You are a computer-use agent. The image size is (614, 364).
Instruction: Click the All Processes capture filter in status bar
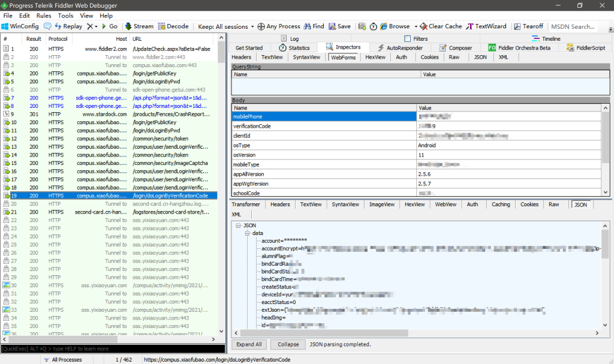[62, 360]
